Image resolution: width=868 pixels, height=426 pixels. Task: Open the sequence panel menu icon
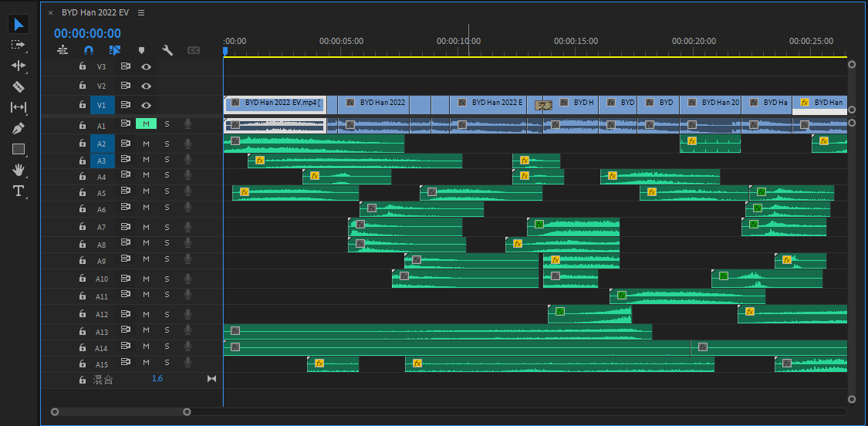(x=141, y=13)
